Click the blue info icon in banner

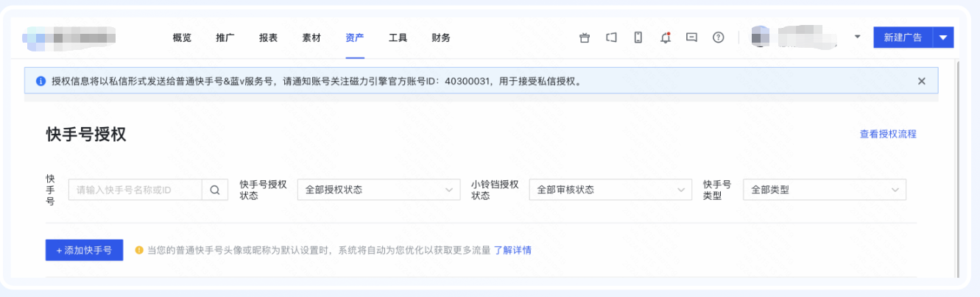[x=40, y=82]
